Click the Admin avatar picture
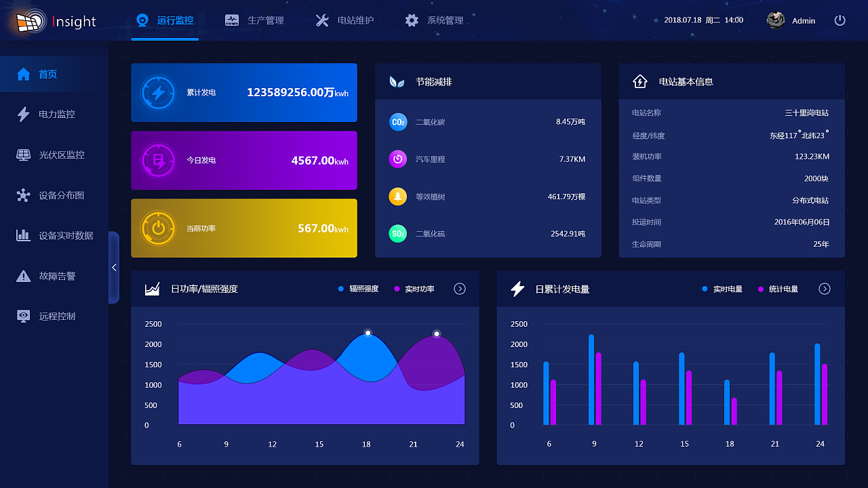The height and width of the screenshot is (488, 868). pyautogui.click(x=776, y=20)
